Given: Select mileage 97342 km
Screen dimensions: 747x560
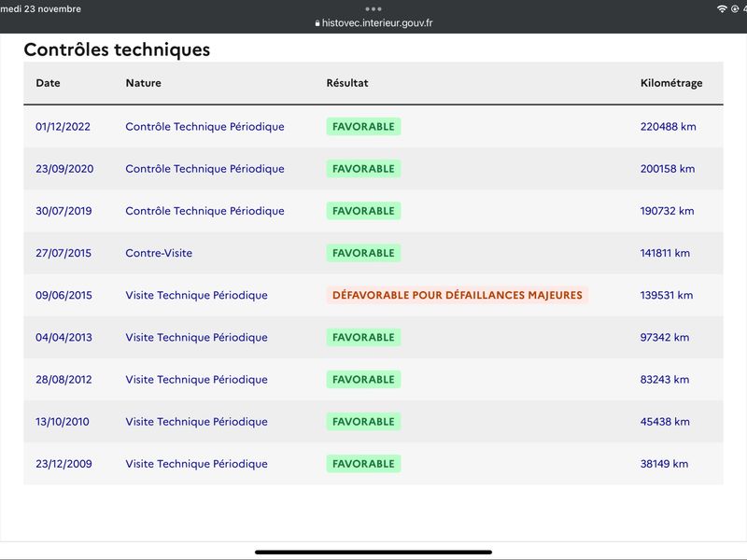Looking at the screenshot, I should 665,337.
